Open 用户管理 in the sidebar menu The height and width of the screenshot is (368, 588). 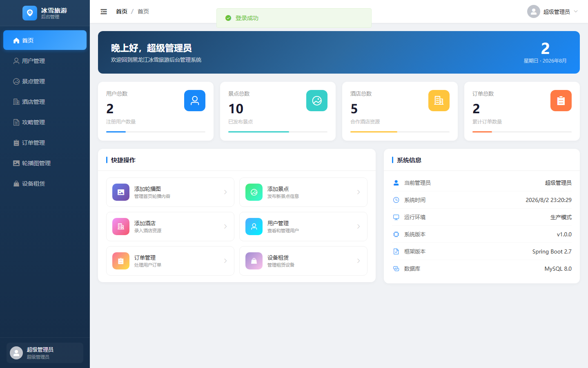45,61
